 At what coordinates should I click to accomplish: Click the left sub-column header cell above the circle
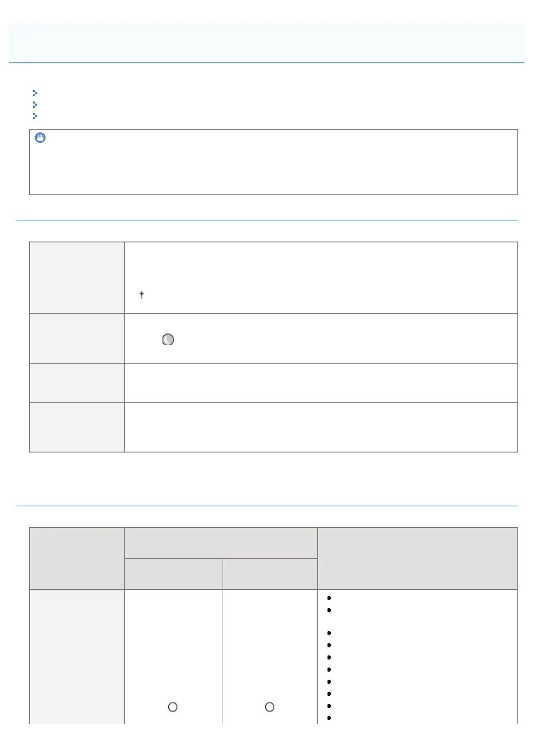[x=173, y=574]
